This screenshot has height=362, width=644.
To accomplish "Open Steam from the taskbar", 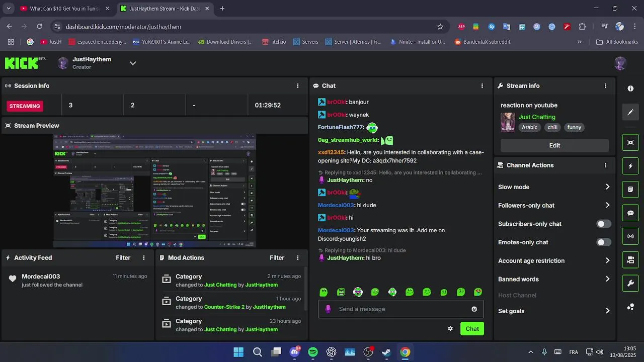I will (386, 352).
